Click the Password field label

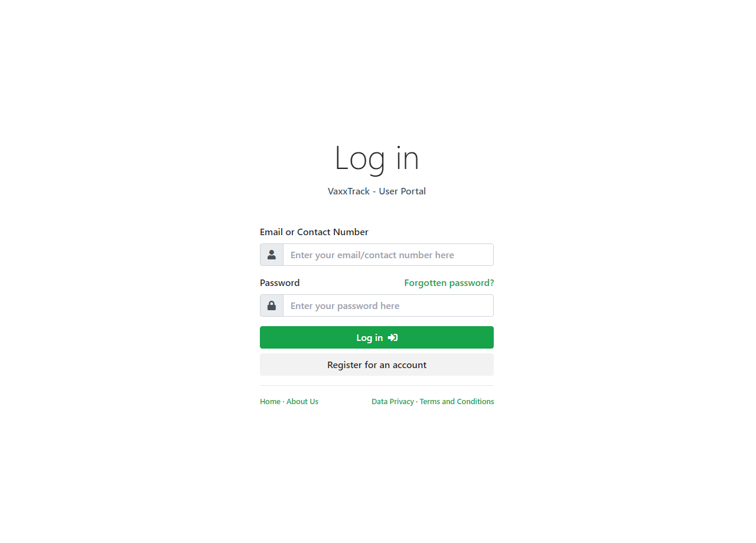[280, 283]
